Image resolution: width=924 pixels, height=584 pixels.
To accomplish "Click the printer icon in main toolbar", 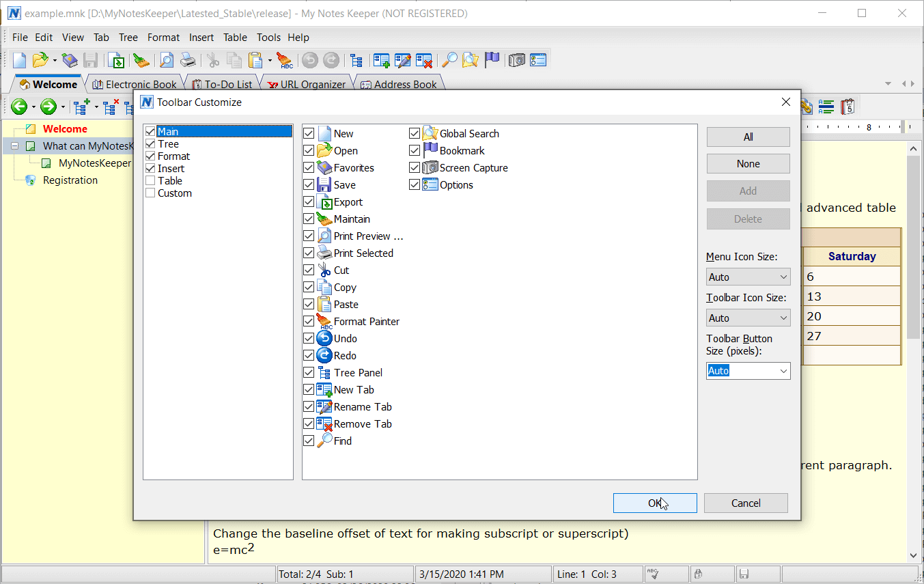I will point(188,60).
